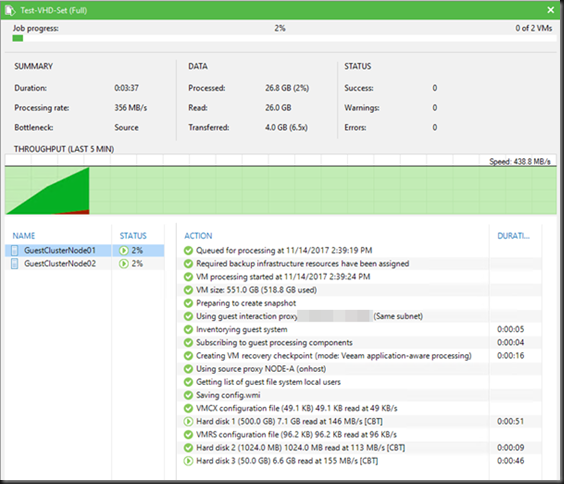This screenshot has height=484, width=564.
Task: Click the success icon beside VM size 551.0 GB
Action: tap(188, 290)
